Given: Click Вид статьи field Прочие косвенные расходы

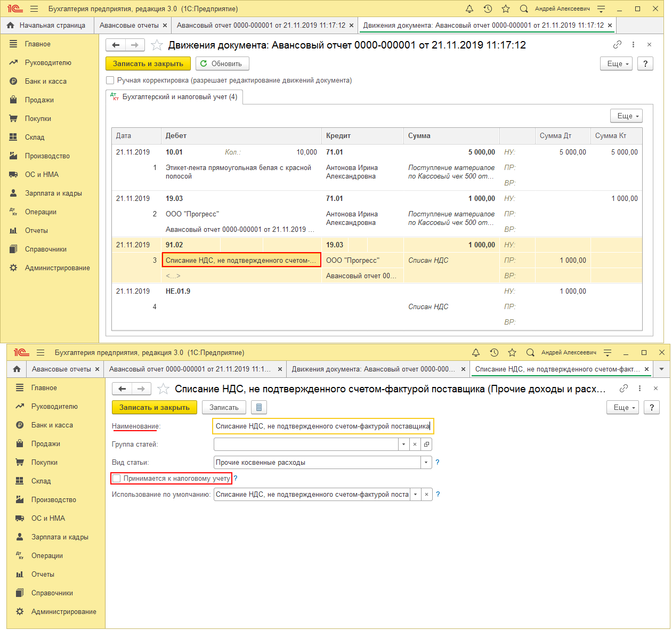Looking at the screenshot, I should [x=317, y=462].
